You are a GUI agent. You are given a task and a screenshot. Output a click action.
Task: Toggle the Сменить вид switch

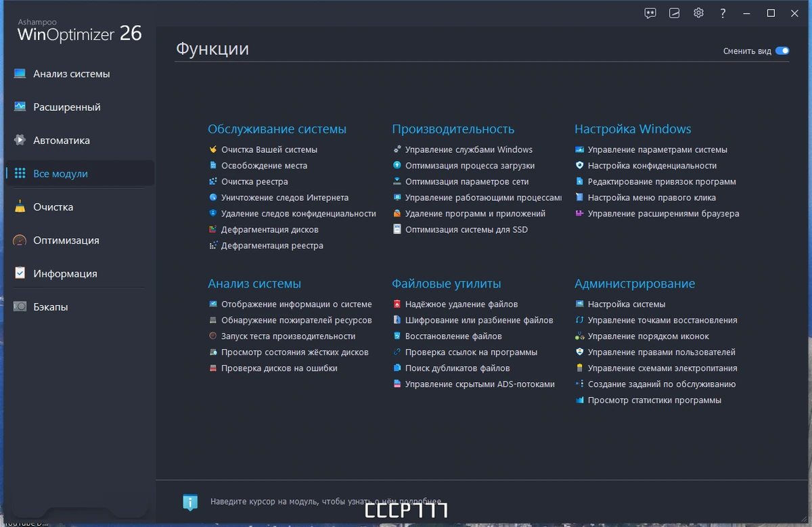[x=782, y=51]
